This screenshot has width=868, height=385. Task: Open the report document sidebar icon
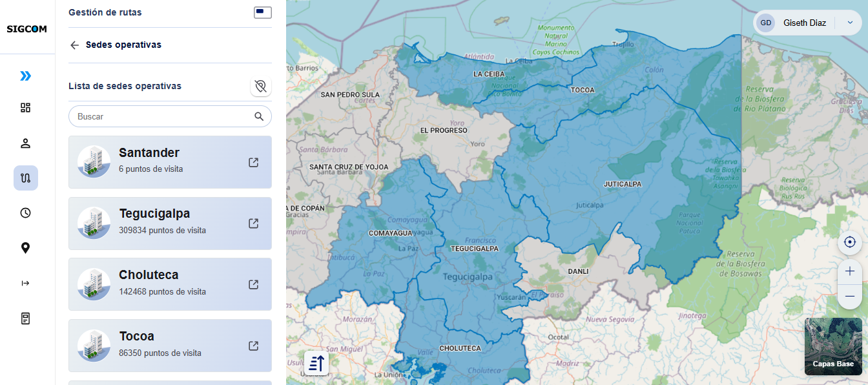(x=25, y=318)
